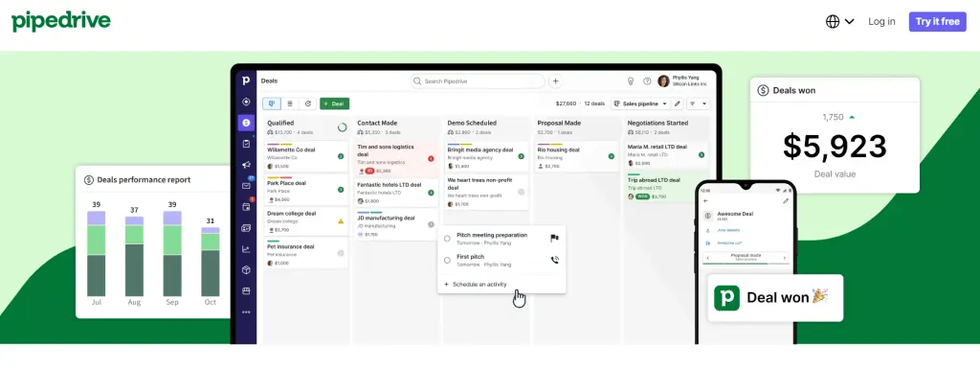Click the Try it free button
The width and height of the screenshot is (980, 368).
[937, 21]
